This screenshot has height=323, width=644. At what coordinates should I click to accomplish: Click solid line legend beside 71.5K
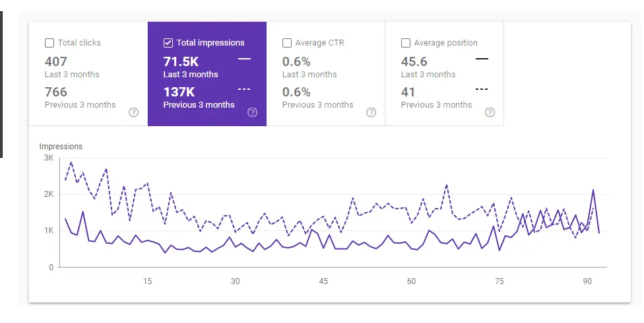click(244, 59)
